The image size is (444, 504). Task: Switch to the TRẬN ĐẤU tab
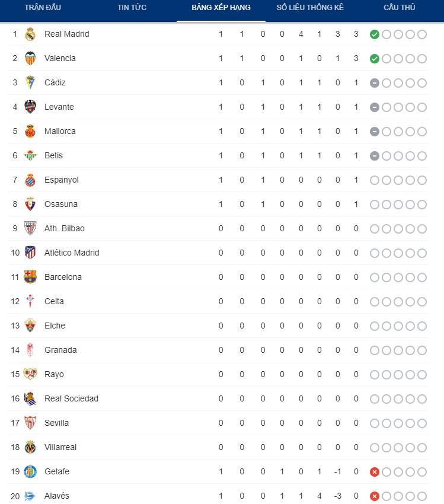click(x=43, y=7)
